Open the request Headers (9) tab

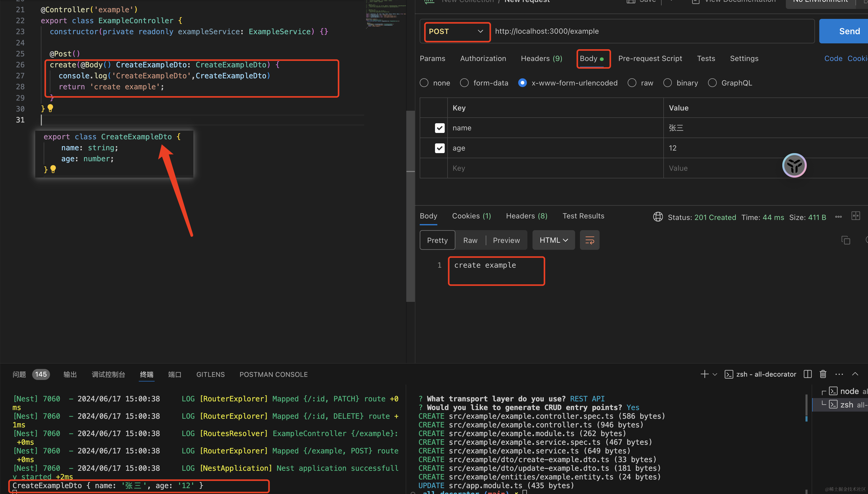pos(541,59)
